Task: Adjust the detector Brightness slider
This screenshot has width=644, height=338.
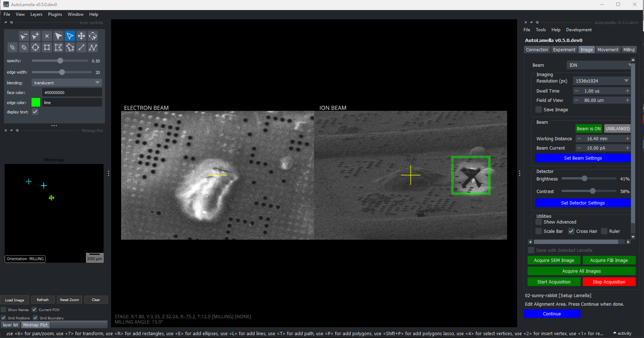Action: coord(584,178)
